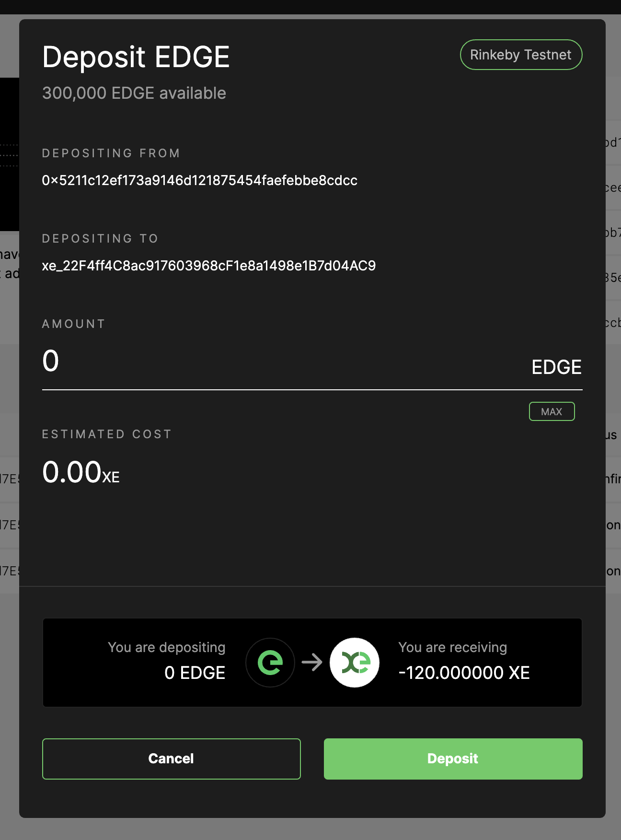The height and width of the screenshot is (840, 621).
Task: Cancel the deposit dialog
Action: (171, 758)
